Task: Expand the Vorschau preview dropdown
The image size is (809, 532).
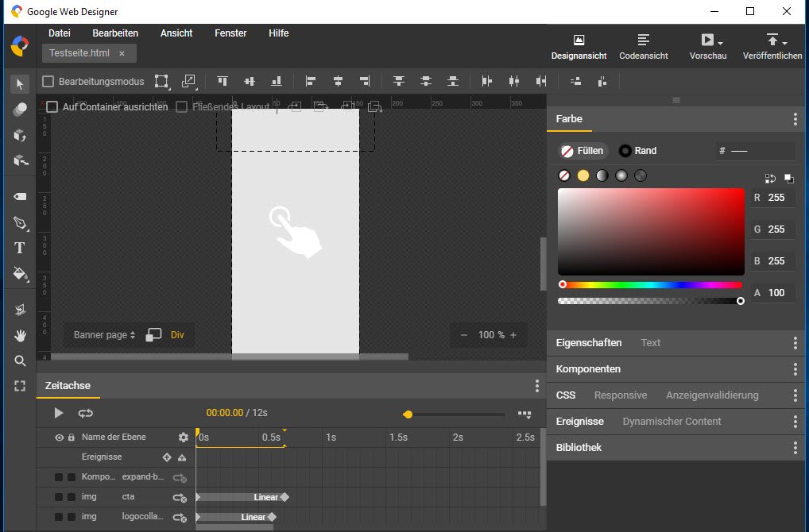Action: point(720,41)
